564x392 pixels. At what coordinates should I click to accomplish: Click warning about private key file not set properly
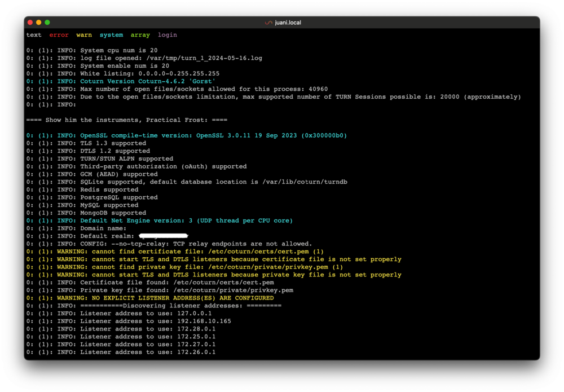[214, 275]
